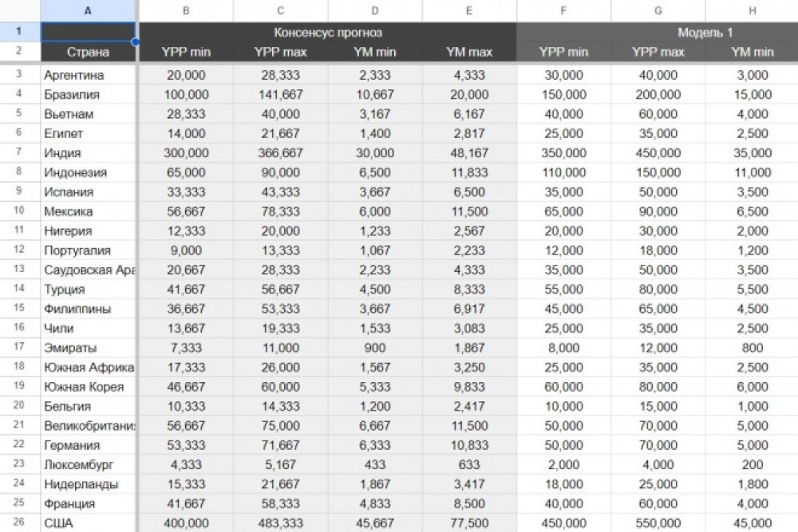This screenshot has width=798, height=532.
Task: Click the 'YM max' header cell
Action: click(469, 52)
